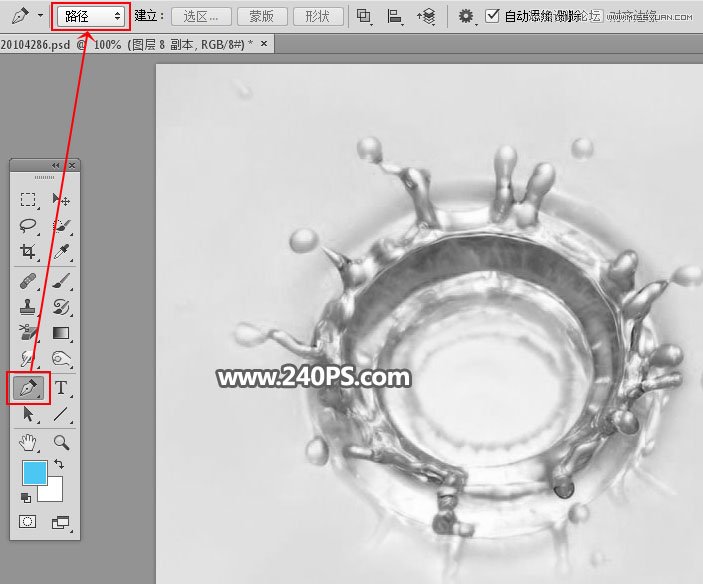Select the Pen tool in toolbox
This screenshot has height=584, width=703.
[x=29, y=388]
